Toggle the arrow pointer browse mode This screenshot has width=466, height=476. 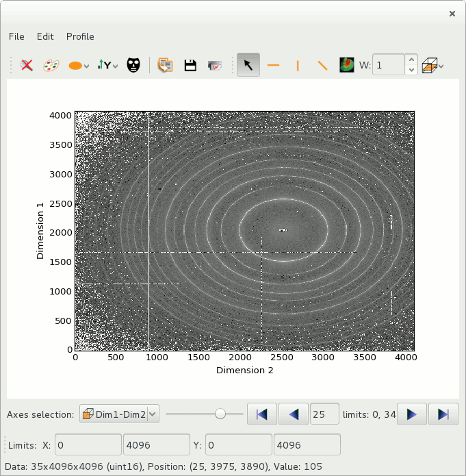click(x=248, y=65)
